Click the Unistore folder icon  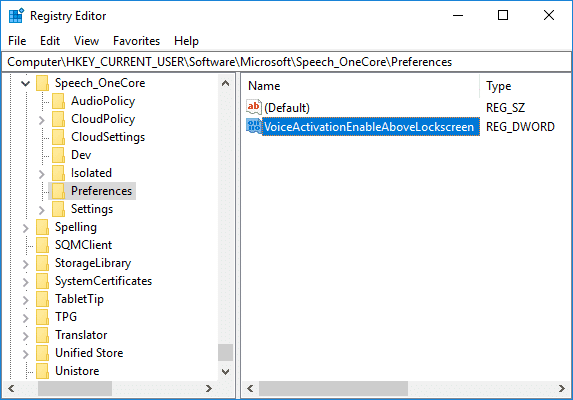click(x=42, y=371)
